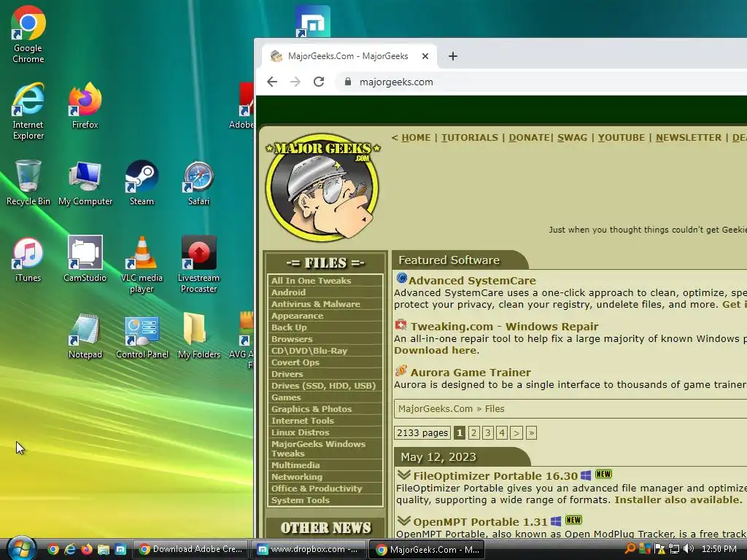The width and height of the screenshot is (747, 560).
Task: Click the MajorGeeks logo image
Action: [323, 187]
